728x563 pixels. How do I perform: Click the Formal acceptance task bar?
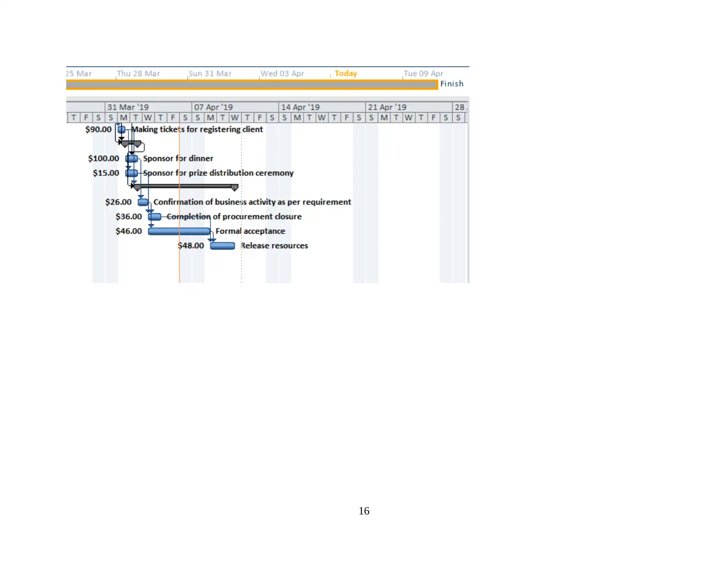(179, 231)
